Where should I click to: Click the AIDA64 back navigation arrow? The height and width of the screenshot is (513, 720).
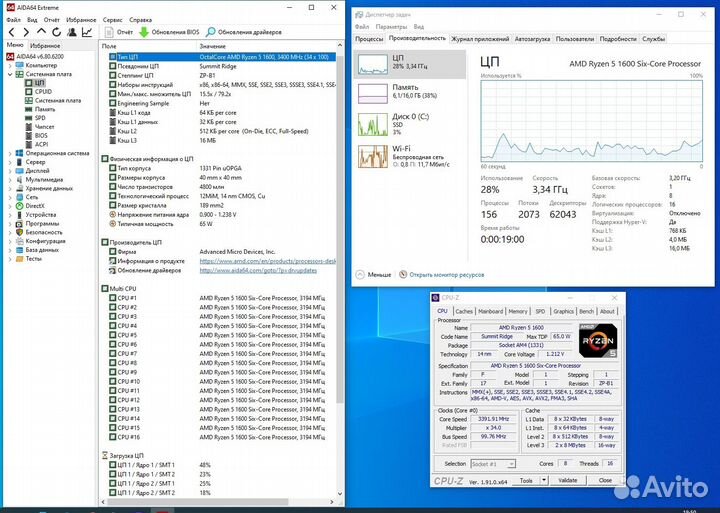(x=11, y=32)
